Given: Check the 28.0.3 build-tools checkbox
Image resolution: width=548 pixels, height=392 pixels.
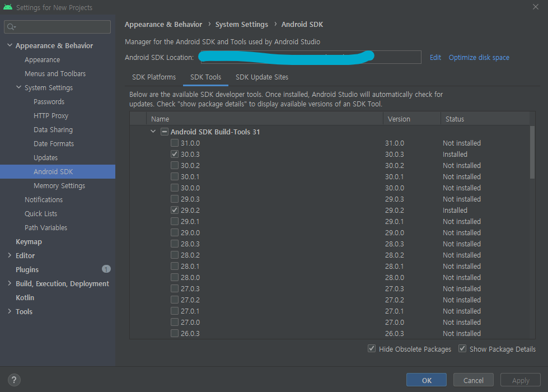Looking at the screenshot, I should 175,244.
